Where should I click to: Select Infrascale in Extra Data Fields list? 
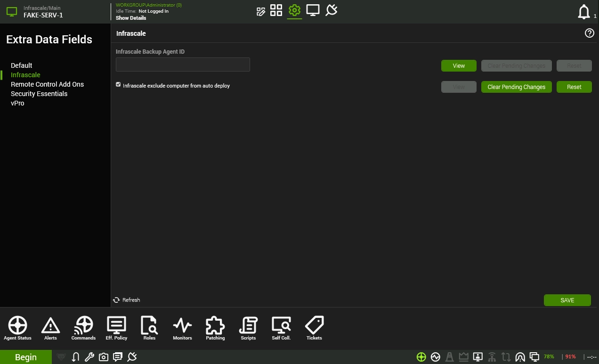(x=25, y=75)
